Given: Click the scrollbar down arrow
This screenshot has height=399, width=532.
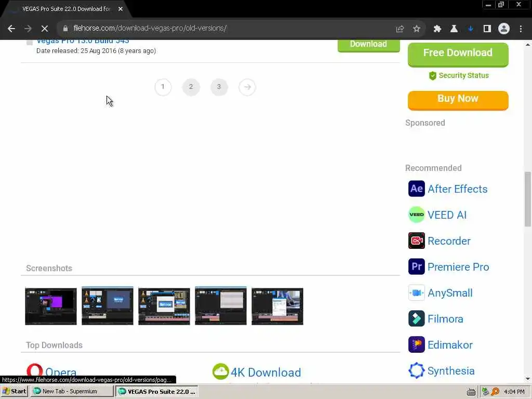Looking at the screenshot, I should [x=528, y=379].
